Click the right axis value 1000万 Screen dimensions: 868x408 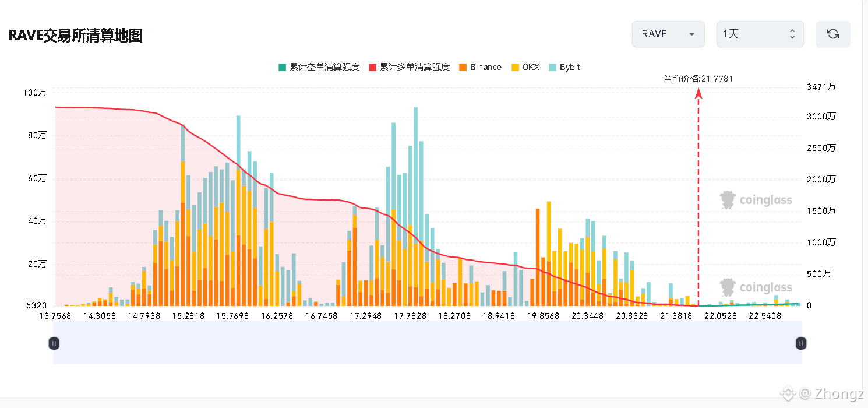821,242
